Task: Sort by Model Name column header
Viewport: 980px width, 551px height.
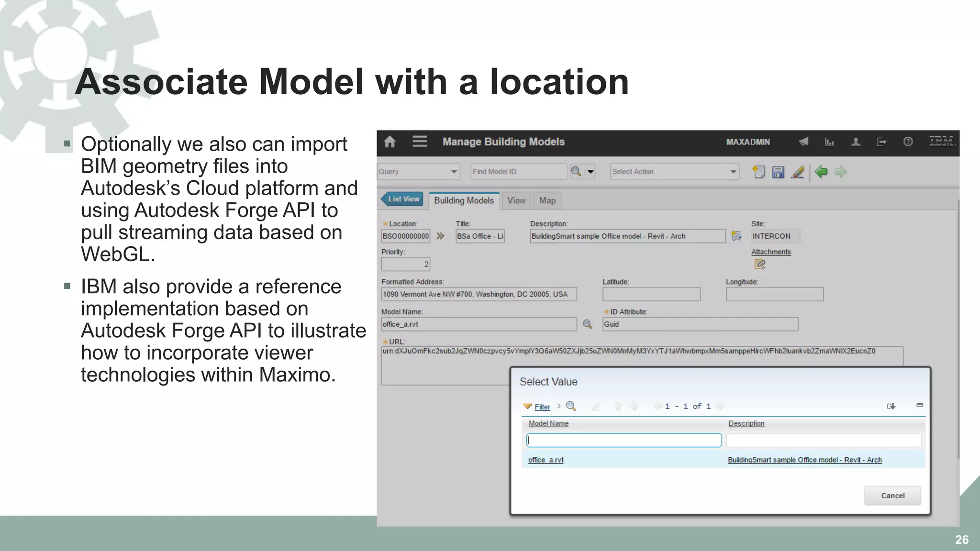Action: [x=548, y=423]
